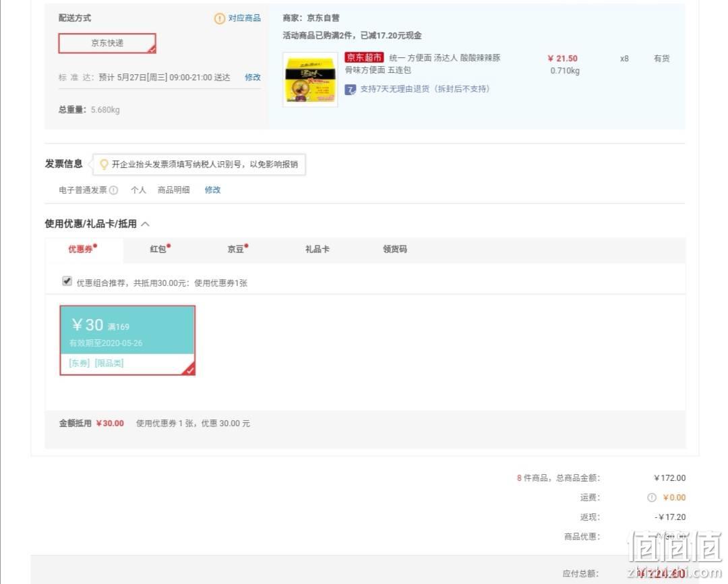728x584 pixels.
Task: Click the 返现 -¥17.20 value
Action: [x=670, y=517]
